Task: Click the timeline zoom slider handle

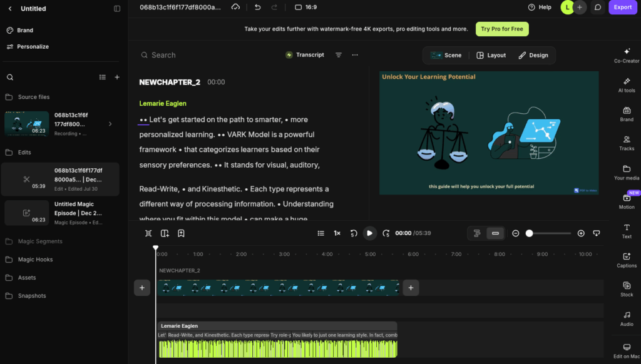Action: click(530, 233)
